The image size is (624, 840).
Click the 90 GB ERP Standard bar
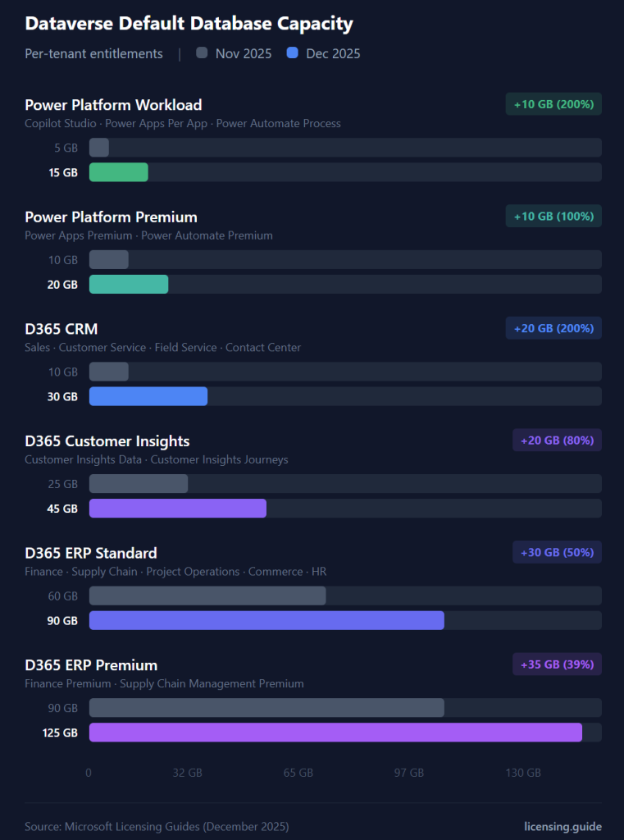266,620
